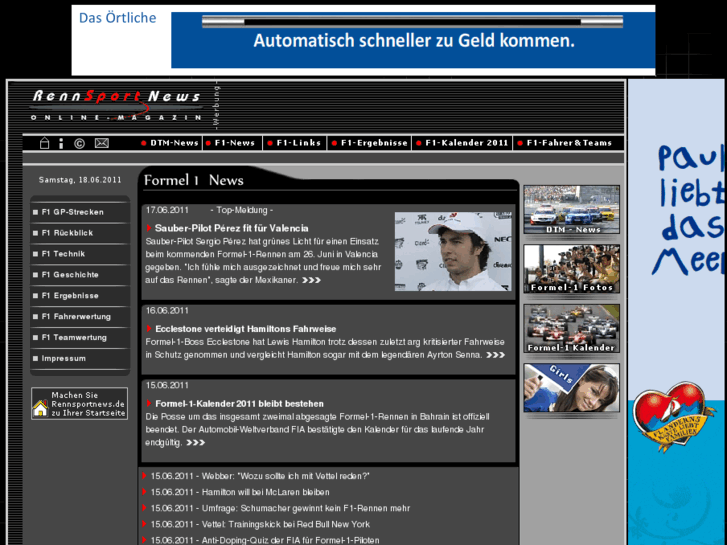
Task: Open the arrows after the Kalender article
Action: pyautogui.click(x=195, y=442)
